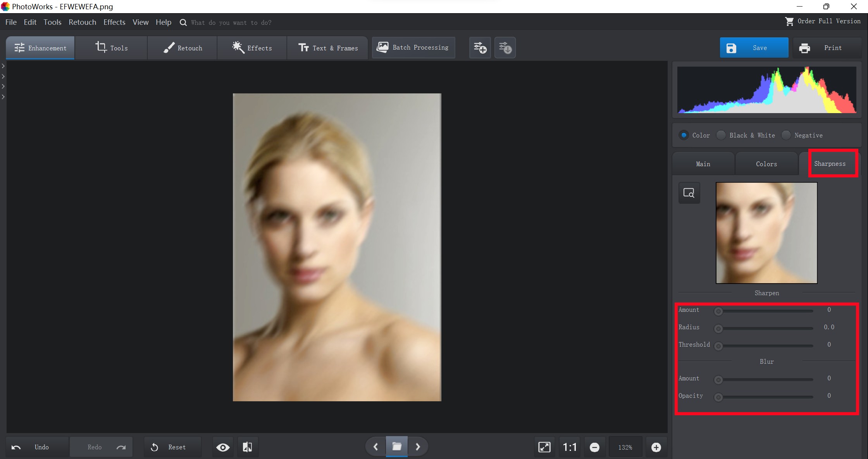Select the Black & White radio button
The image size is (868, 459).
(721, 135)
